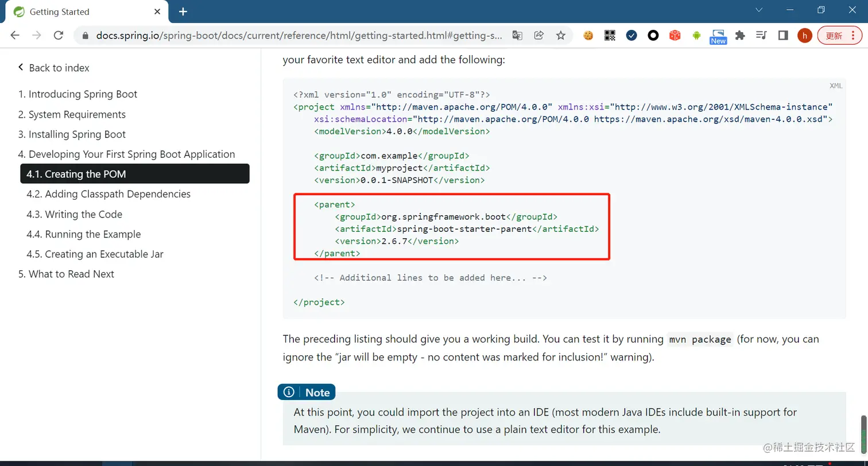Open the black ring extension
This screenshot has width=868, height=466.
[x=653, y=35]
